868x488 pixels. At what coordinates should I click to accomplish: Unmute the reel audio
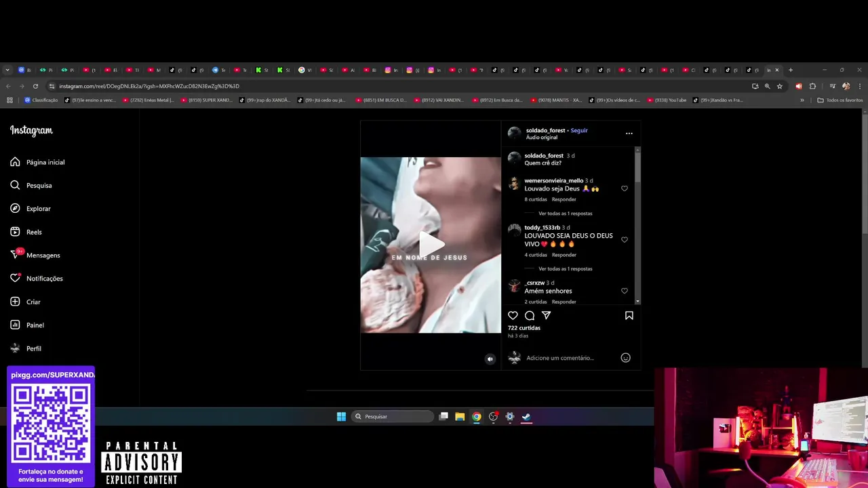click(490, 359)
